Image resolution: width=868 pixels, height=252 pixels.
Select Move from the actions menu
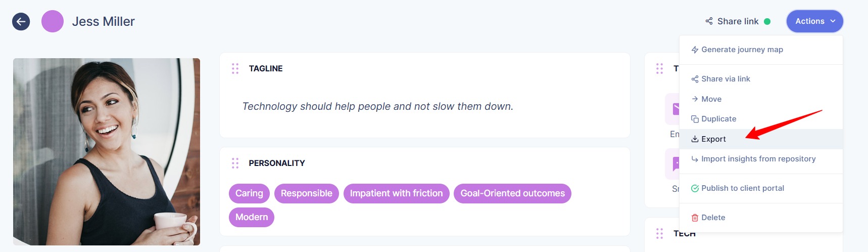(x=711, y=99)
